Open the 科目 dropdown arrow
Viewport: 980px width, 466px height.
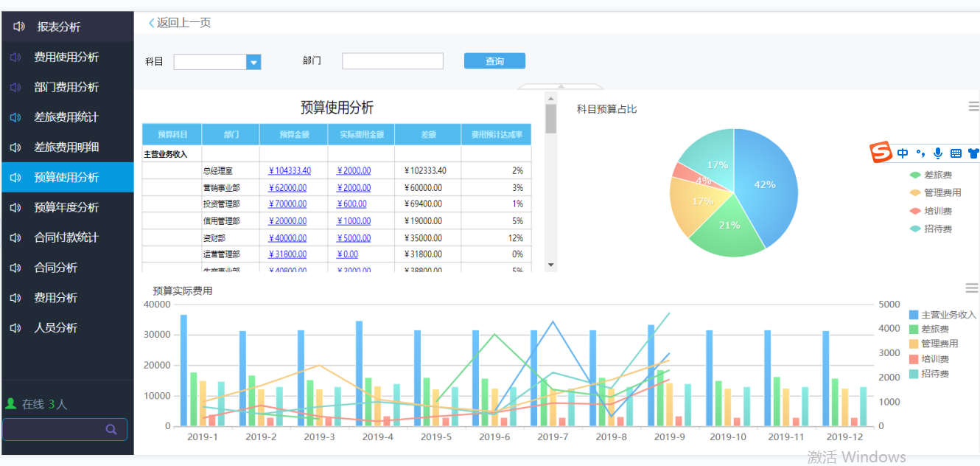253,63
